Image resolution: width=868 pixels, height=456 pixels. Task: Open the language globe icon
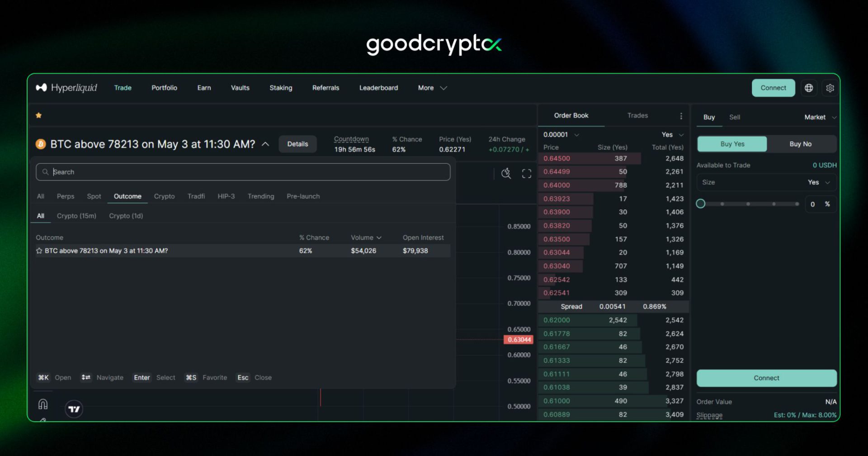[x=809, y=88]
